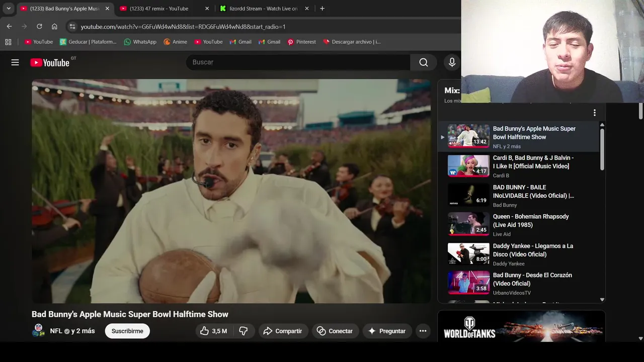Open Daddy Yankee - Llegamos a La Disco title
Image resolution: width=644 pixels, height=362 pixels.
[x=533, y=250]
